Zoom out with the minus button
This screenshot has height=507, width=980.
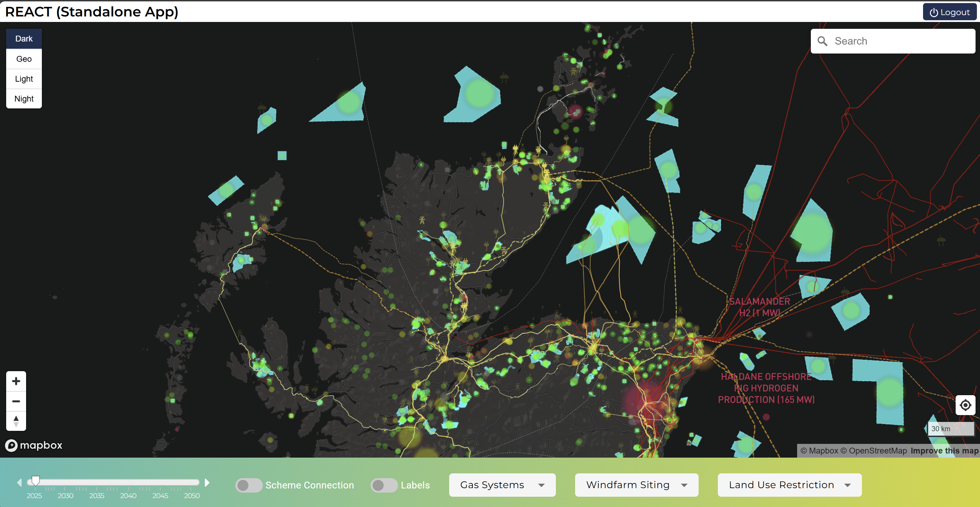(16, 401)
